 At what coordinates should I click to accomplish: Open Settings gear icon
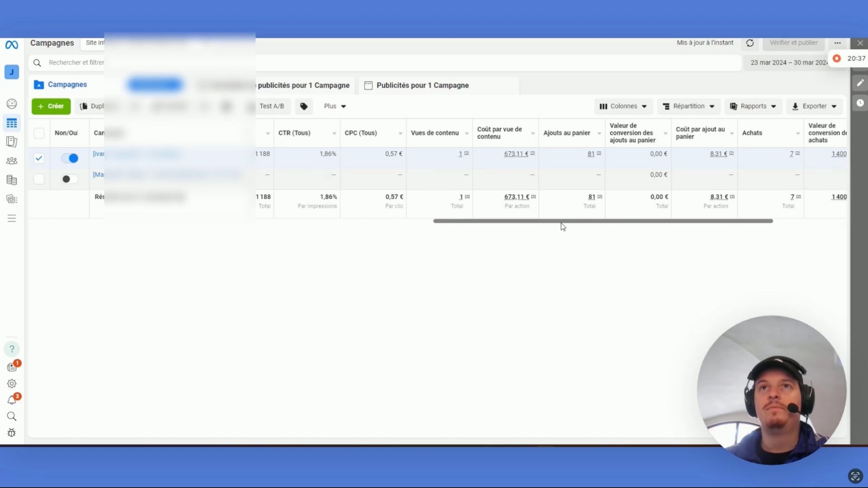tap(12, 384)
